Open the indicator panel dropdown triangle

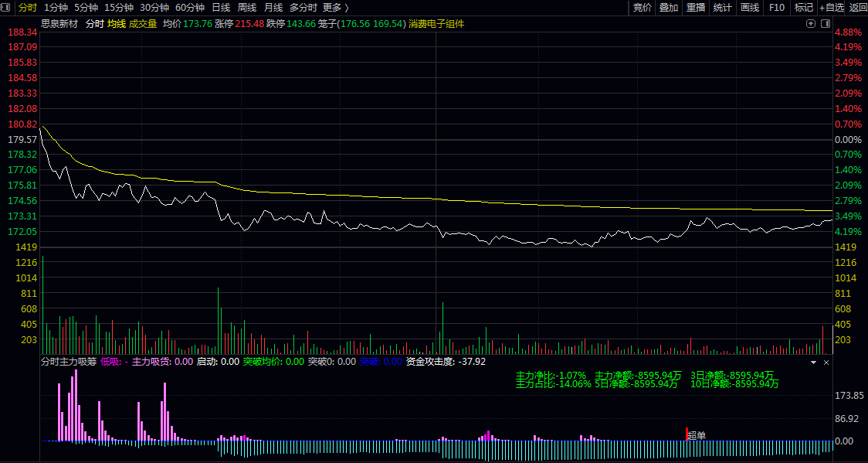[813, 362]
